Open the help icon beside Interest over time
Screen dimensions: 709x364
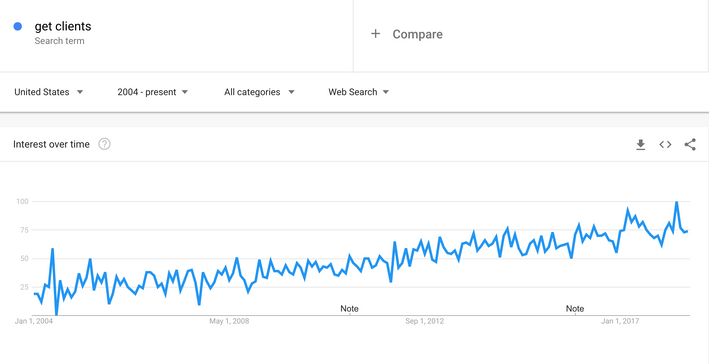pyautogui.click(x=104, y=144)
